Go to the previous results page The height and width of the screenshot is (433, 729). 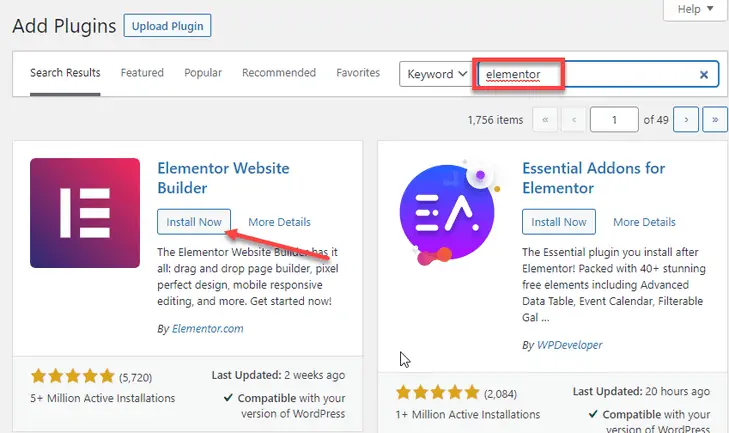[574, 120]
